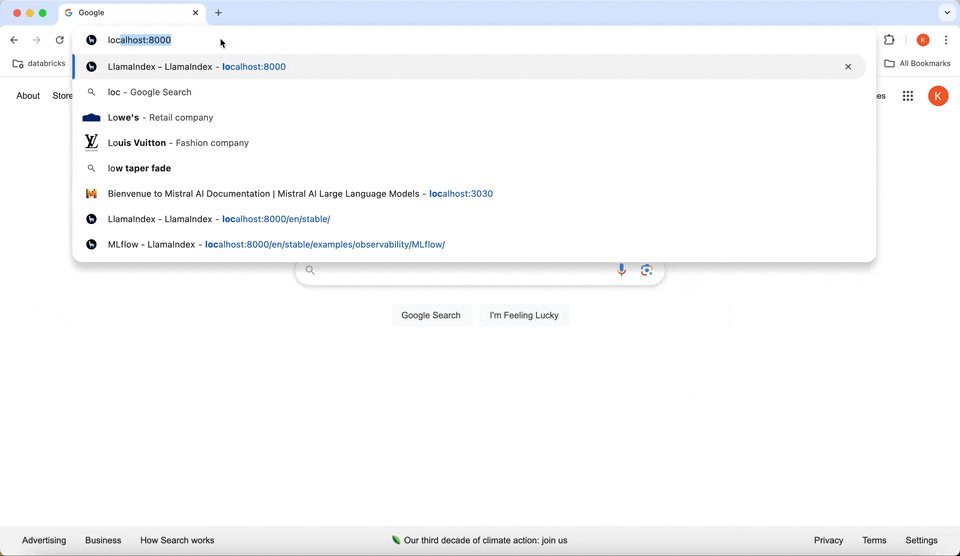Open Chrome's three-dot menu
The width and height of the screenshot is (960, 556).
click(946, 40)
